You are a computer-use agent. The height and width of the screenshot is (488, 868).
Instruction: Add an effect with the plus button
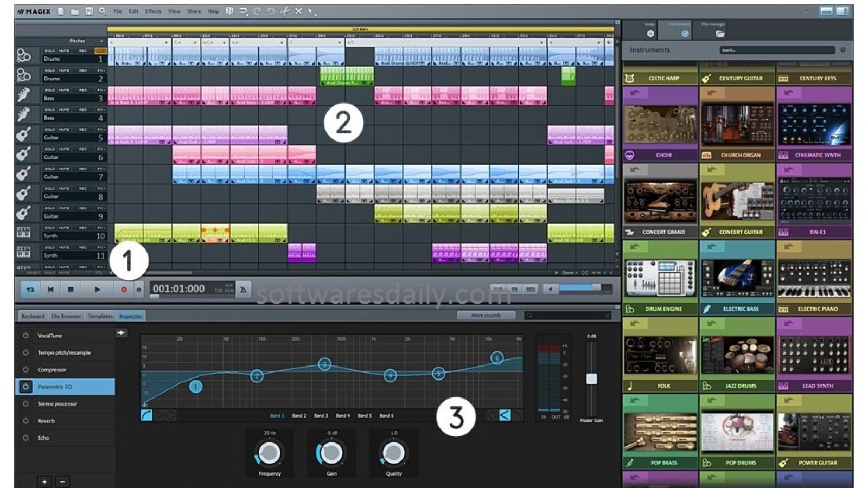(x=44, y=481)
